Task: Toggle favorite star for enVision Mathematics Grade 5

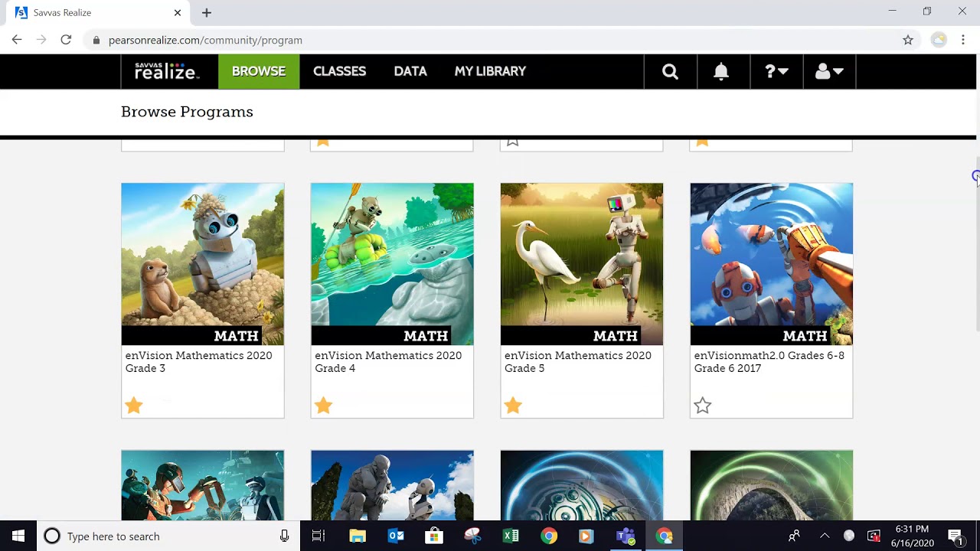Action: coord(513,406)
